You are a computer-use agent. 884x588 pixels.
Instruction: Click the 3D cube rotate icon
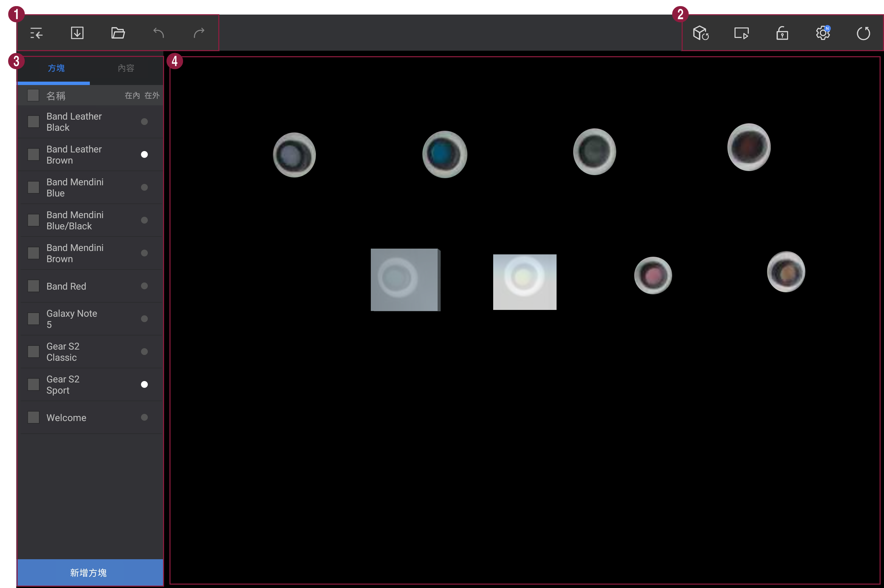701,33
